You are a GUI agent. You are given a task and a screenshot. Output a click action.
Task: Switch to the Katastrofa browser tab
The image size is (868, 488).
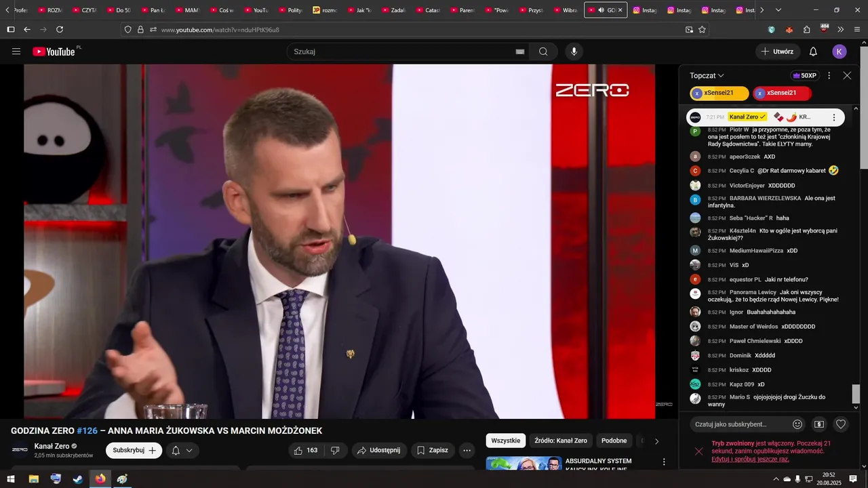click(429, 10)
